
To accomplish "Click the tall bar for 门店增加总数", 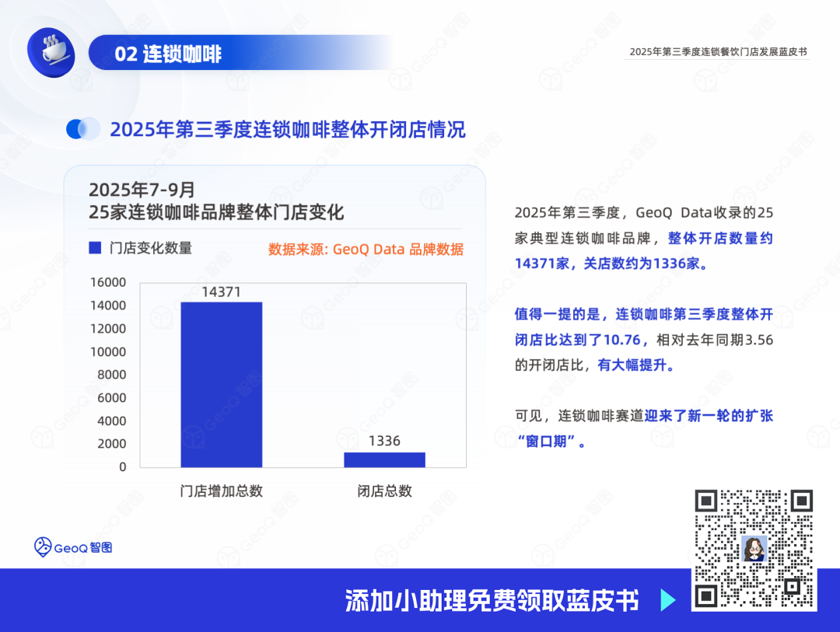I will pos(221,385).
